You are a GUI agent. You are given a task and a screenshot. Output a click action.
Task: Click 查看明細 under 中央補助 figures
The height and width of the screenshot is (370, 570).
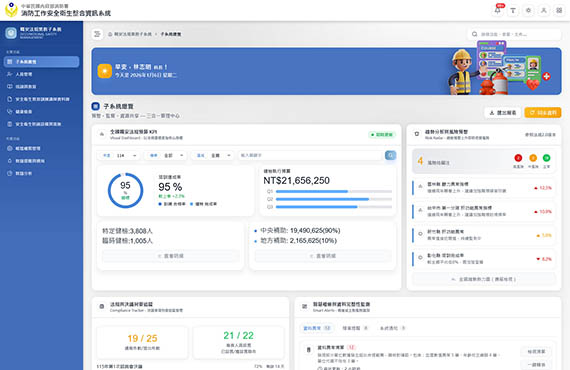[x=323, y=256]
